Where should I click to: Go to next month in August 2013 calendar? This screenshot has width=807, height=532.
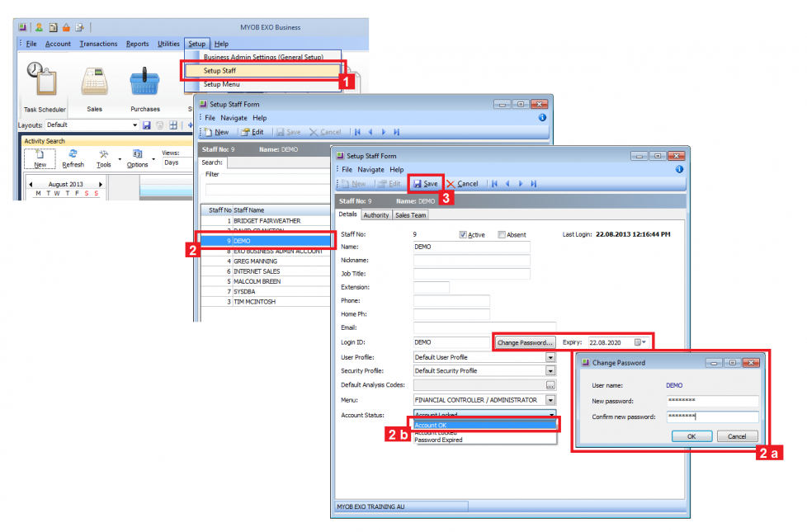coord(101,184)
